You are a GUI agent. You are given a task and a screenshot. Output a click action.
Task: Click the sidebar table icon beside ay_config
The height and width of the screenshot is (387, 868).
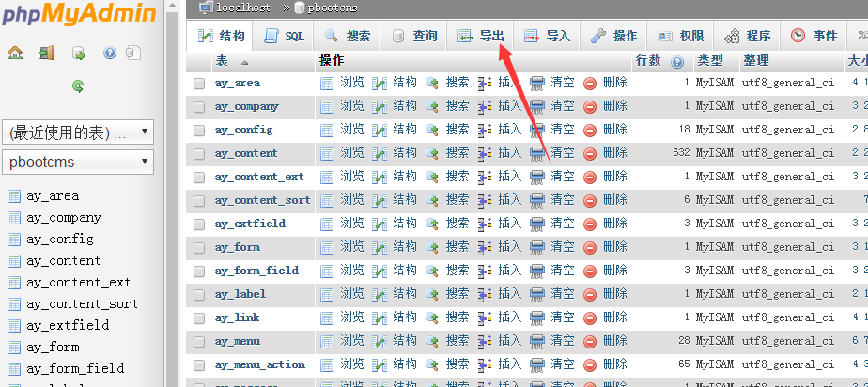(x=14, y=240)
